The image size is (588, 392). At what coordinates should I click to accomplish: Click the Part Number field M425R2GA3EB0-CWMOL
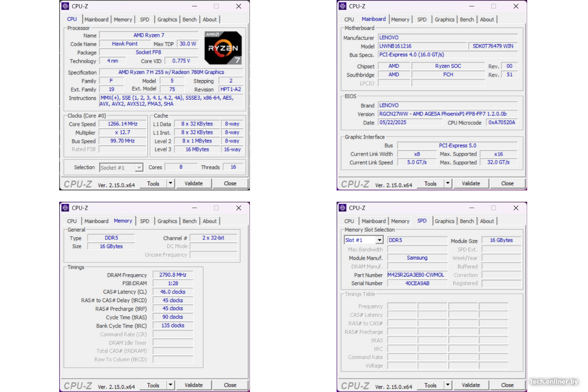[417, 275]
